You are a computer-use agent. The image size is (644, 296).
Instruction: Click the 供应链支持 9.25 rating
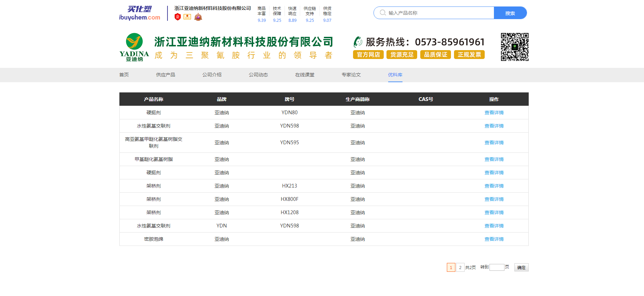point(310,14)
